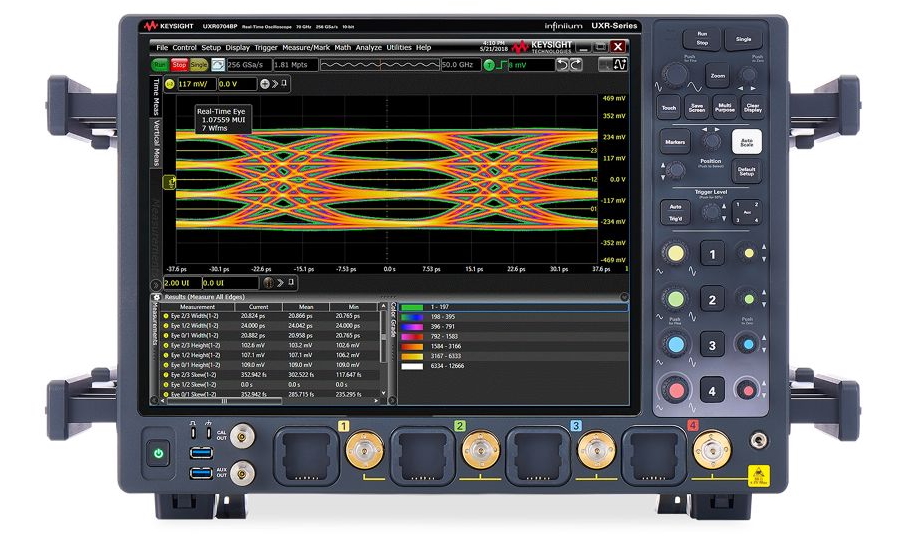Open the Time Meas side tab

coord(155,97)
